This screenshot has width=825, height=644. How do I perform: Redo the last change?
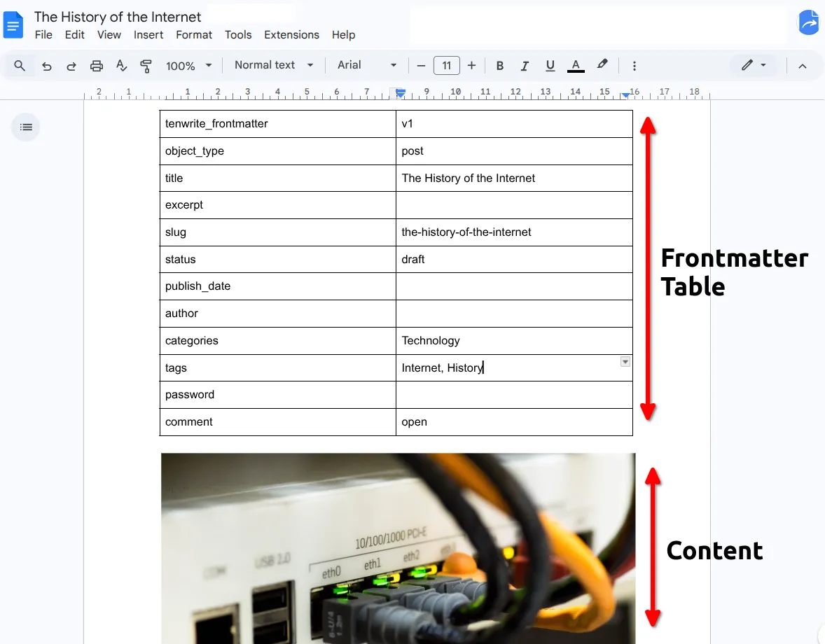[71, 65]
